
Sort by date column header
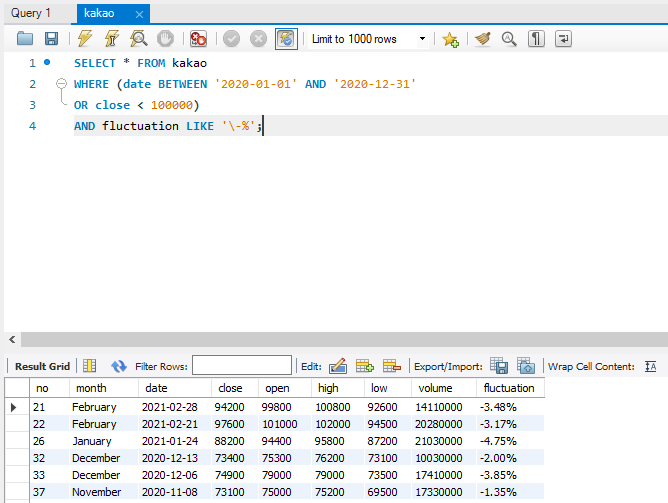pos(175,388)
